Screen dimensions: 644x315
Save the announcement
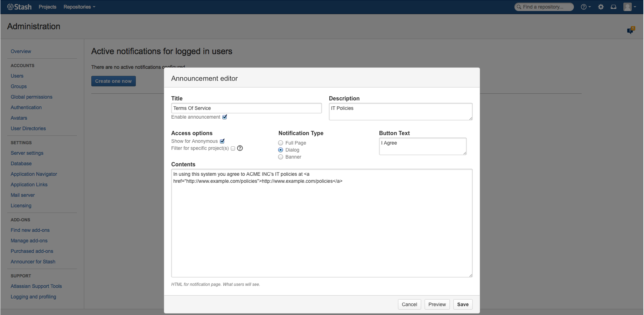(463, 304)
